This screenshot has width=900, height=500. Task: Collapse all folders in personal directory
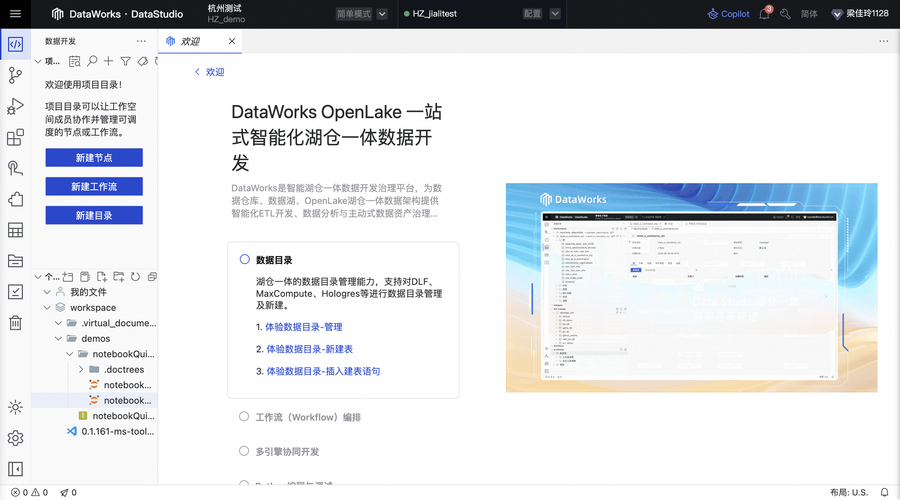coord(152,277)
